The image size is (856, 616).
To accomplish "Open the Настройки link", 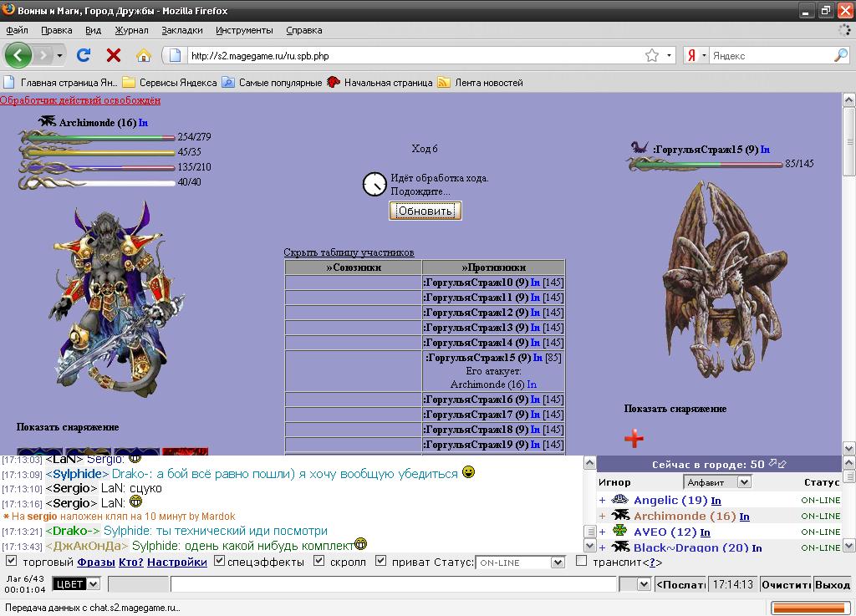I will tap(177, 562).
